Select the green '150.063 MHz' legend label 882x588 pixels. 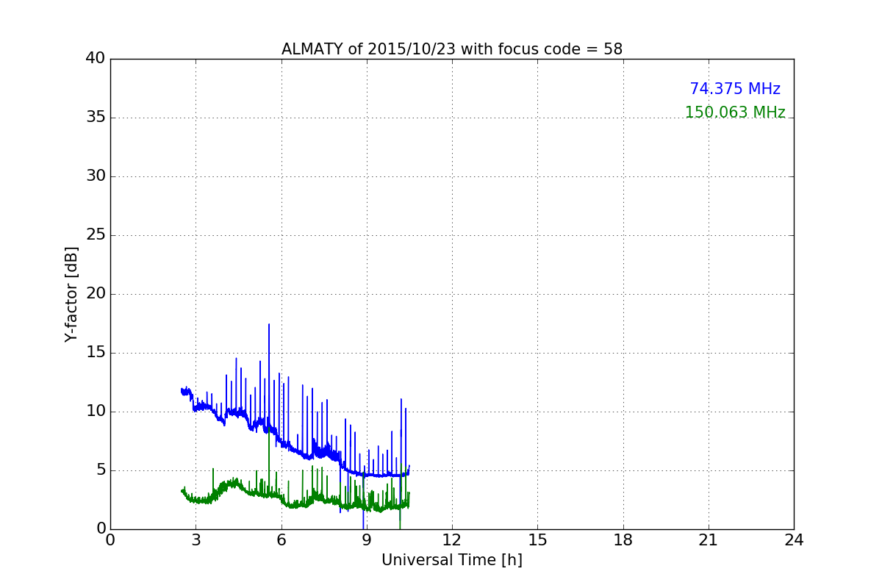[735, 112]
